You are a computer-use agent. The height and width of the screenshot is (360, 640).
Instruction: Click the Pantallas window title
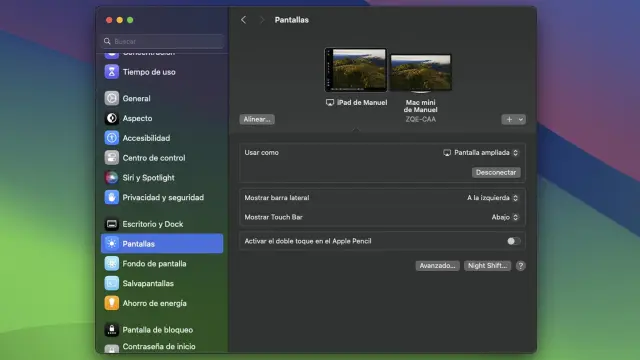tap(291, 20)
